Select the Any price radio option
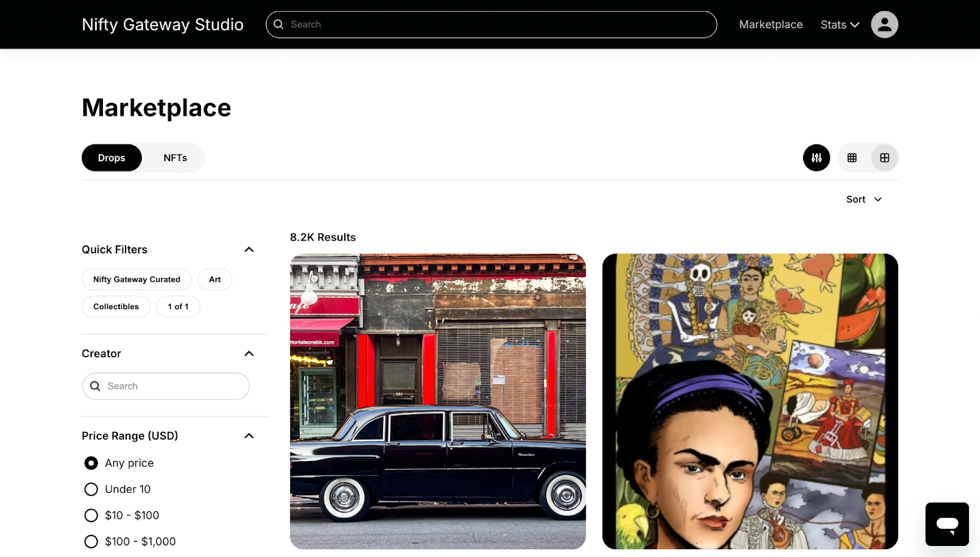Image resolution: width=980 pixels, height=557 pixels. (91, 463)
